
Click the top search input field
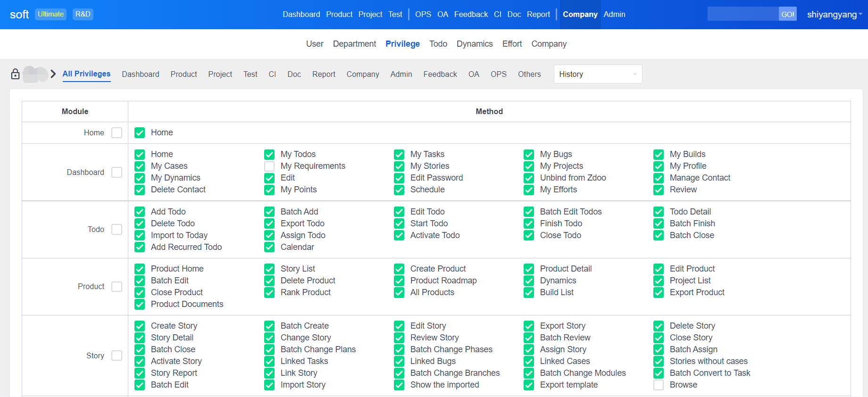(743, 14)
